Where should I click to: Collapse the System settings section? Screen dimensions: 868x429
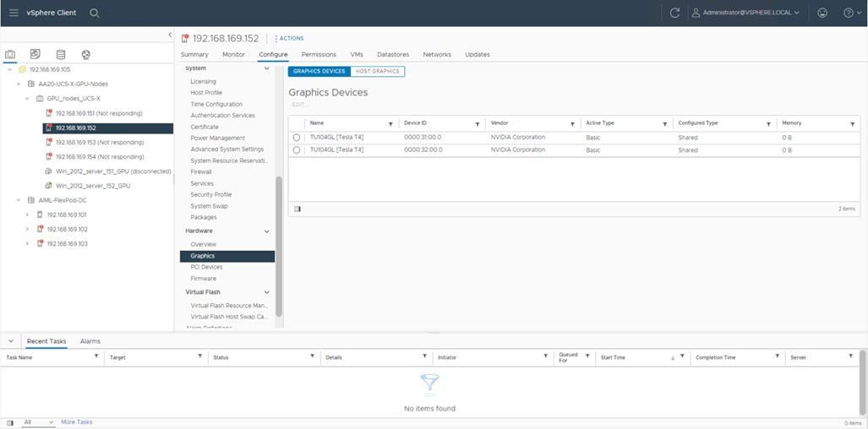click(266, 68)
